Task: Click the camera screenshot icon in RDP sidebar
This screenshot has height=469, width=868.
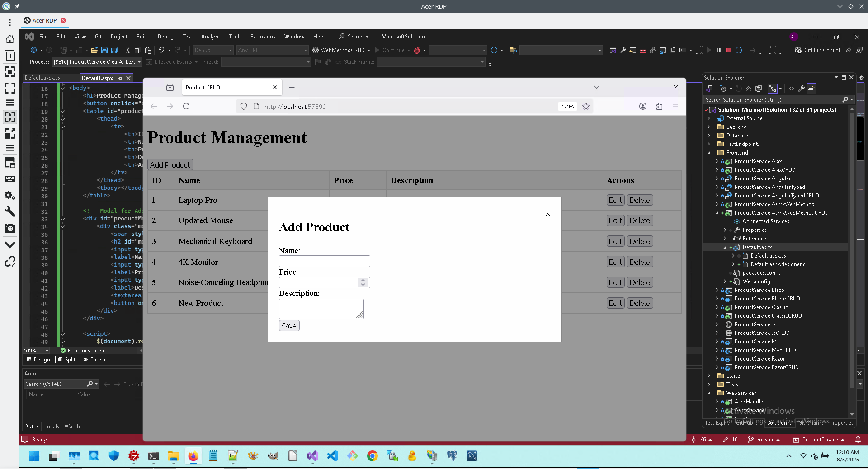Action: point(10,228)
